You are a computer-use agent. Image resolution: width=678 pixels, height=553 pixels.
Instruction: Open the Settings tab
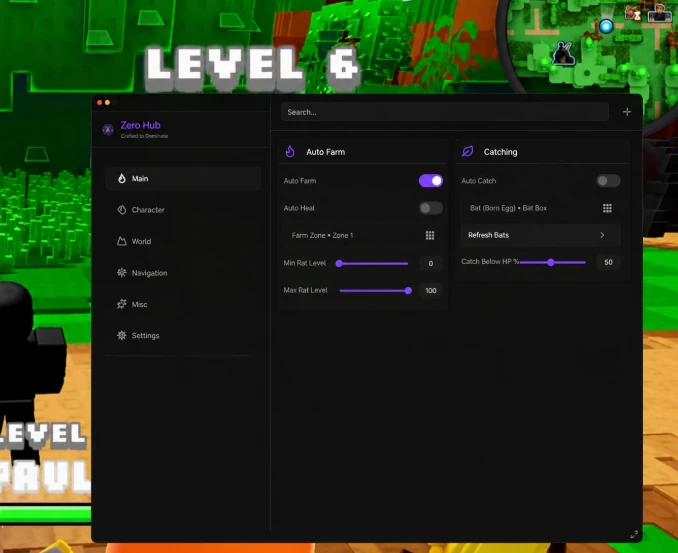pyautogui.click(x=183, y=335)
